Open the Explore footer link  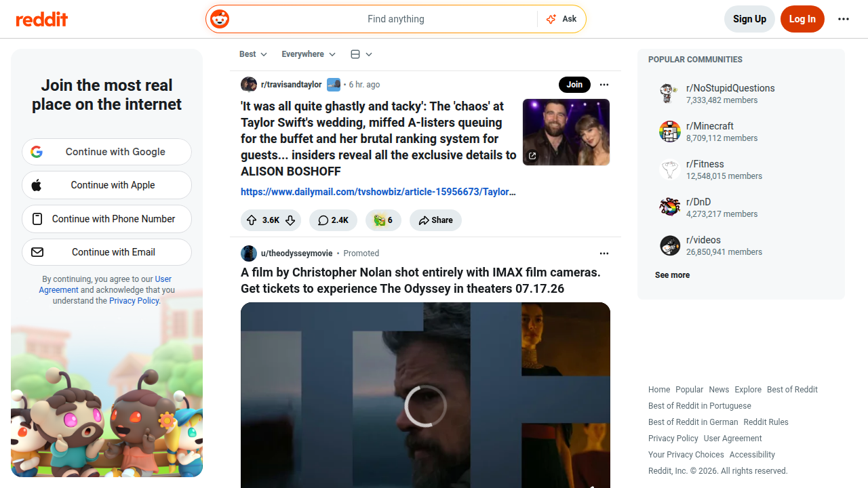pos(748,390)
